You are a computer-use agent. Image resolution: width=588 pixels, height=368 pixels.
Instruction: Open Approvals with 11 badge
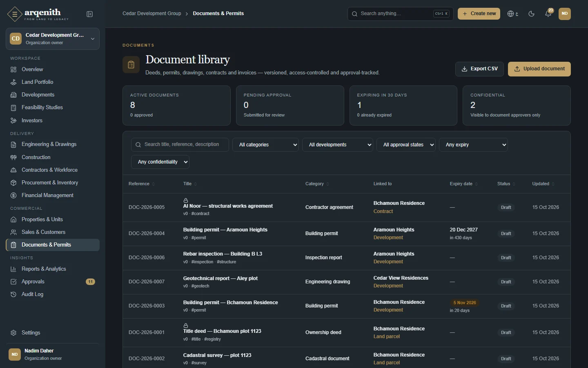[x=53, y=282]
